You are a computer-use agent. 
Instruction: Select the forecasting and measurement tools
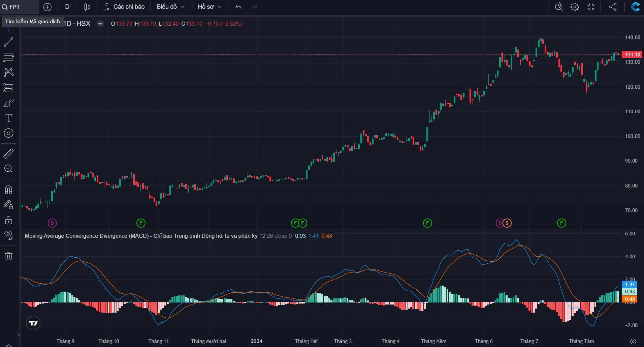point(8,88)
